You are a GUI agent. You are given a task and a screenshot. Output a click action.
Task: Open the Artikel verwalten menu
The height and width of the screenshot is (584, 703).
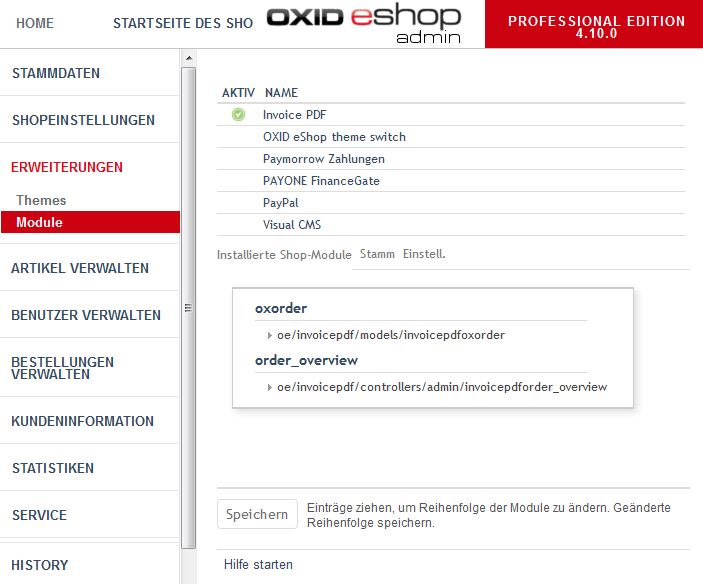coord(80,268)
